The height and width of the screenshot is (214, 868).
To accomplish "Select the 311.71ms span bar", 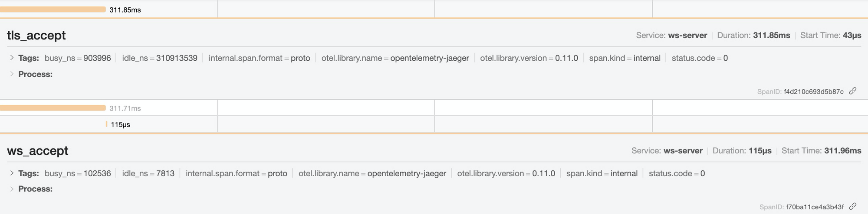I will click(53, 108).
